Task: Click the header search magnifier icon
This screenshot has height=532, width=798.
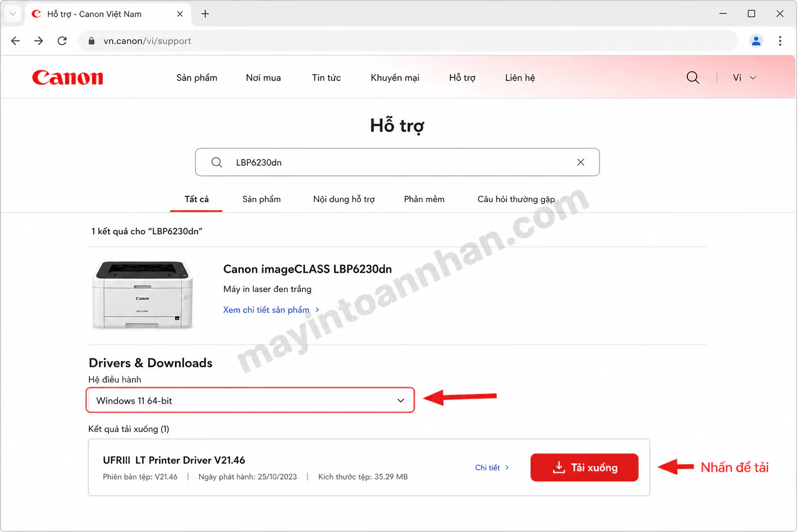Action: [693, 77]
